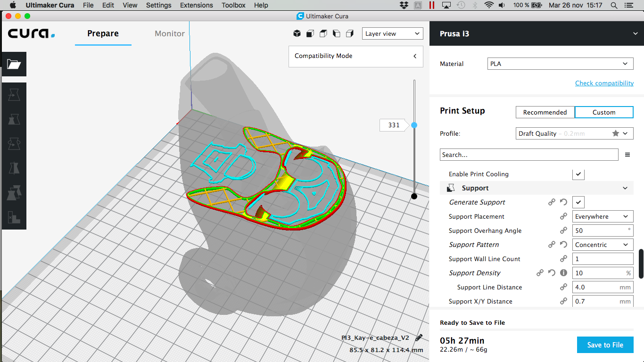The image size is (644, 362).
Task: Select the Mirror tool in left toolbar
Action: 14,168
